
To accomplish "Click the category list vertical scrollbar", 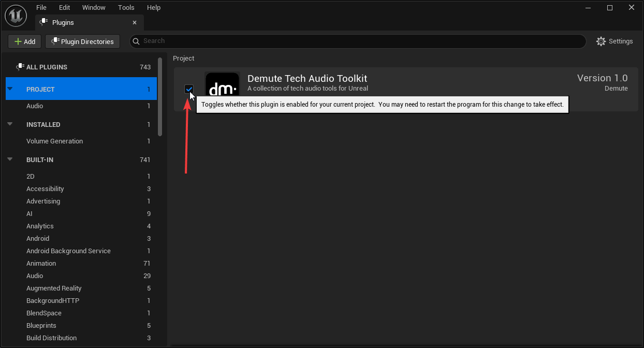I will point(160,96).
